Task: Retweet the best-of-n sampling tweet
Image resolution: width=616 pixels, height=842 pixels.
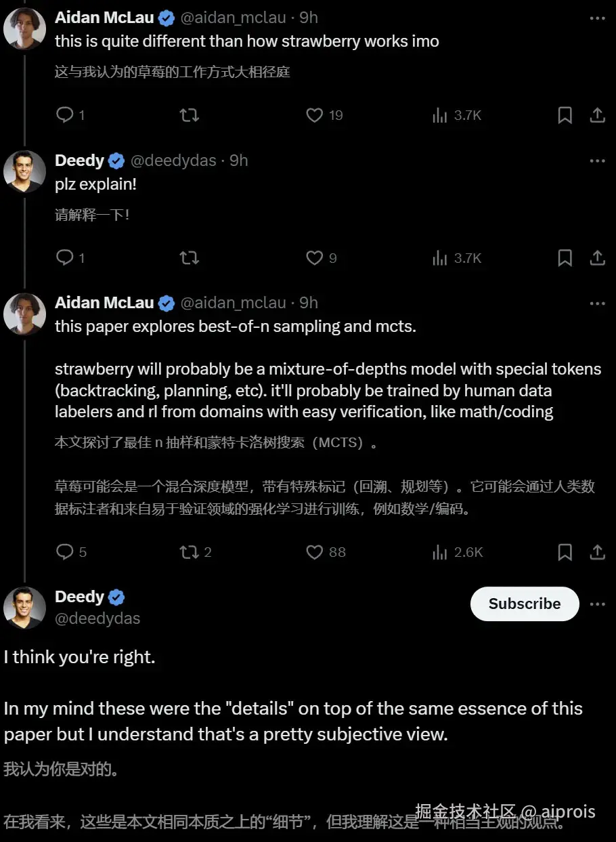Action: 190,552
